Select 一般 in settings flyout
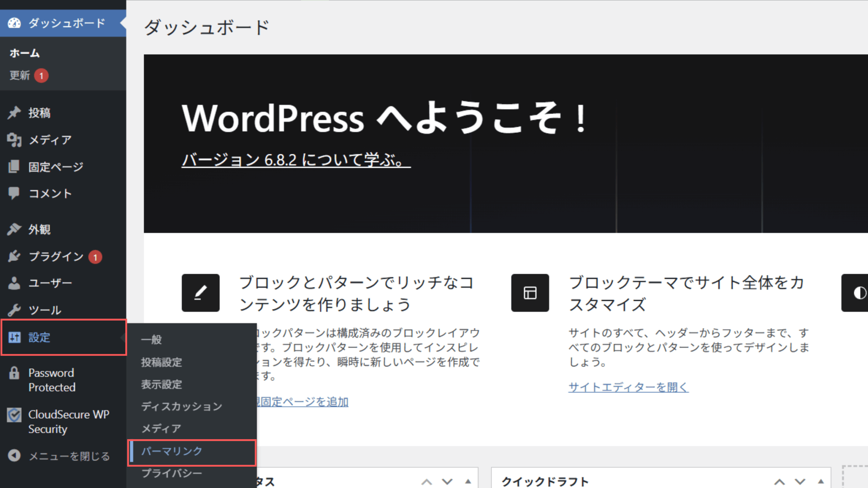This screenshot has width=868, height=488. click(151, 340)
